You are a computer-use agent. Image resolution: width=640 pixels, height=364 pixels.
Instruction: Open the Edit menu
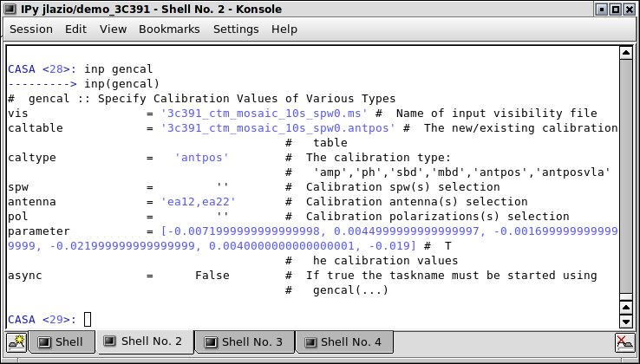pos(75,29)
